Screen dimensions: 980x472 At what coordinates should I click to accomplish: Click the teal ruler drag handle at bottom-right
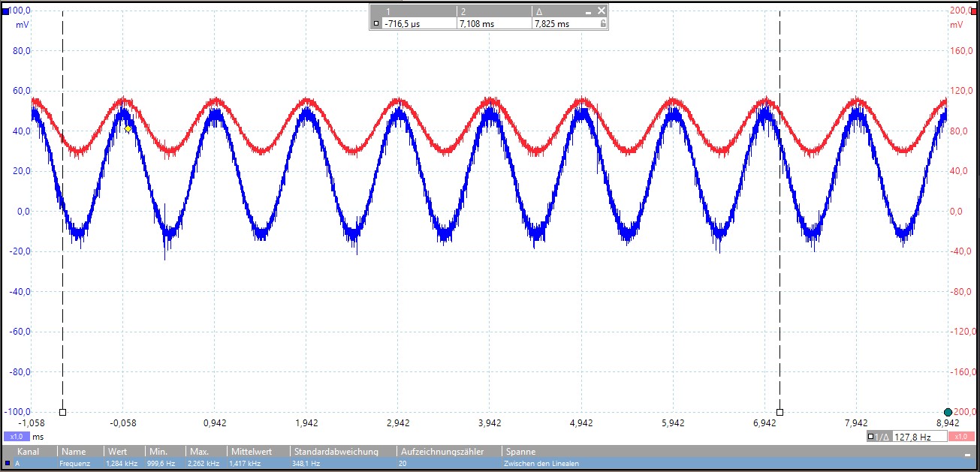pyautogui.click(x=948, y=412)
